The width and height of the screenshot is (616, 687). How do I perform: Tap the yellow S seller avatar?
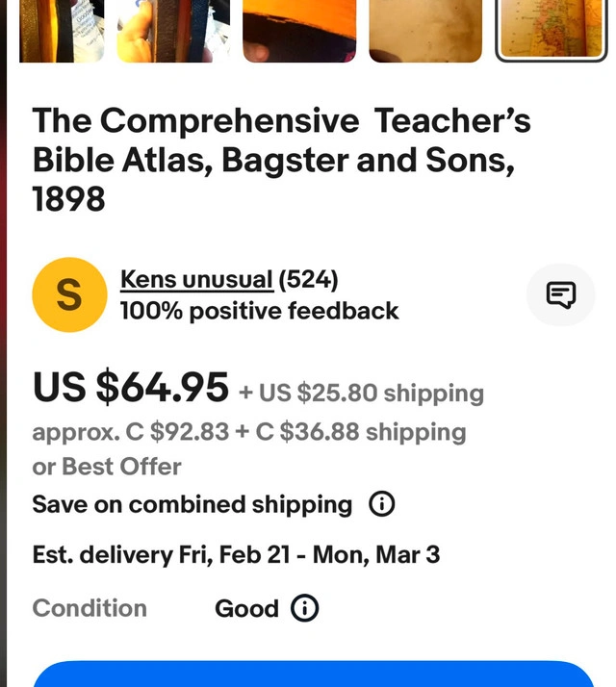point(68,294)
